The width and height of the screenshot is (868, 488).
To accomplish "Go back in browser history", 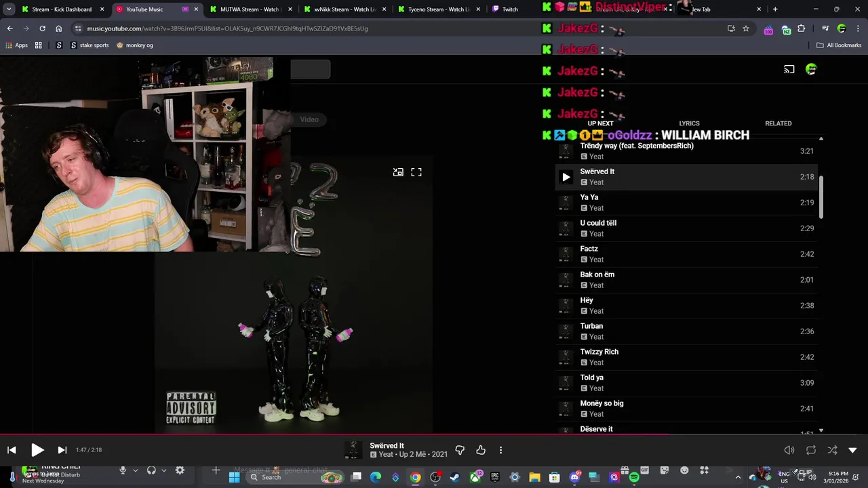I will coord(9,28).
